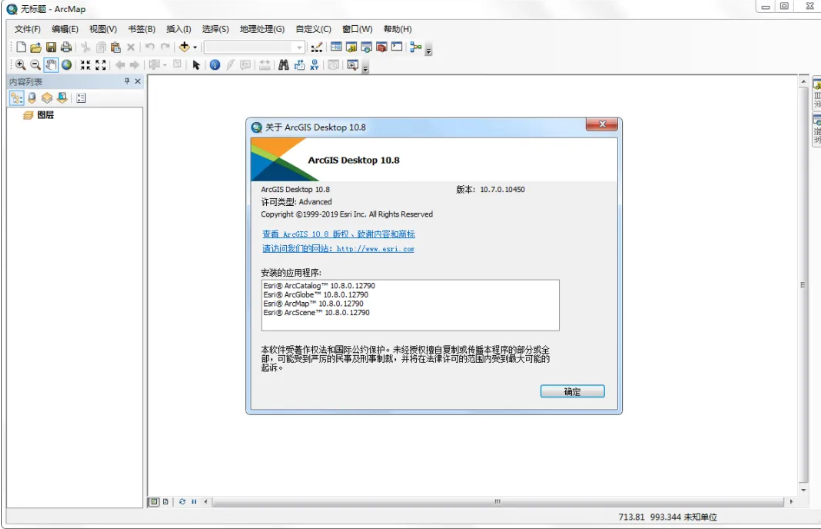Switch to Data View button at bottom

click(x=153, y=501)
